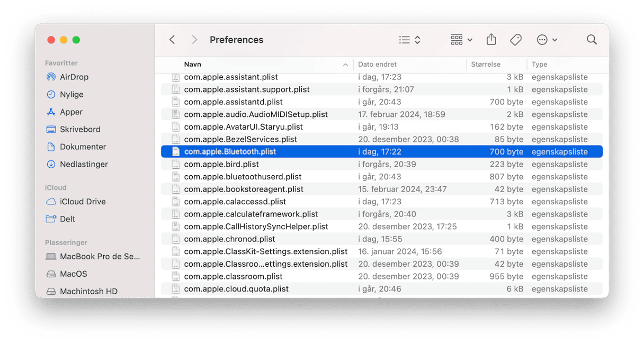
Task: Sort files by Navn column header
Action: coord(193,65)
